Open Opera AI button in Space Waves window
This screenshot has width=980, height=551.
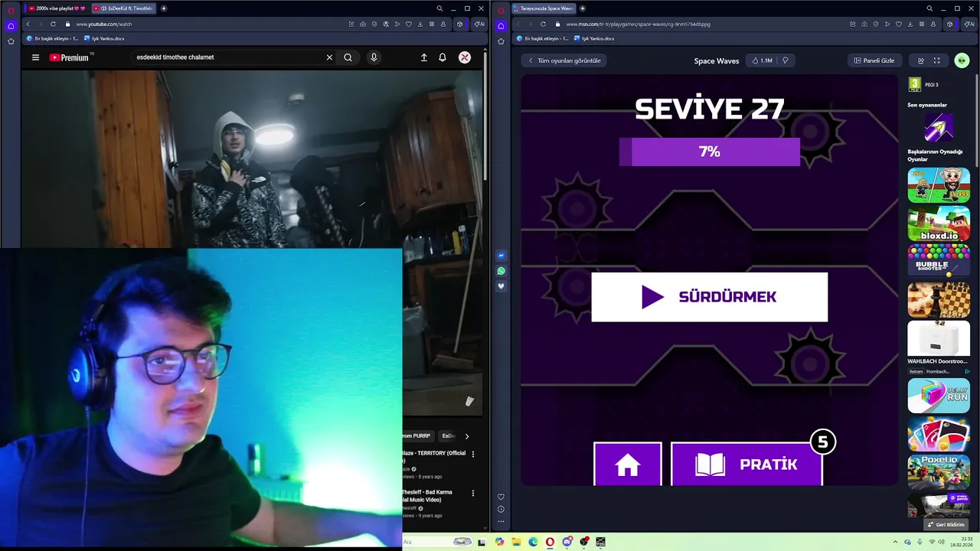(x=969, y=24)
